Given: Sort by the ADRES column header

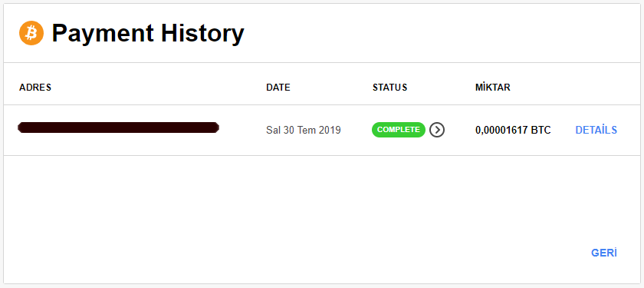Looking at the screenshot, I should (35, 88).
